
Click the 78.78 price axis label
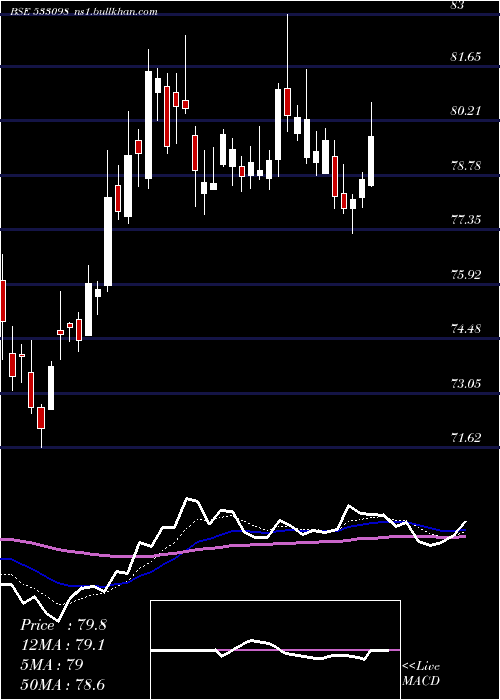click(x=466, y=166)
